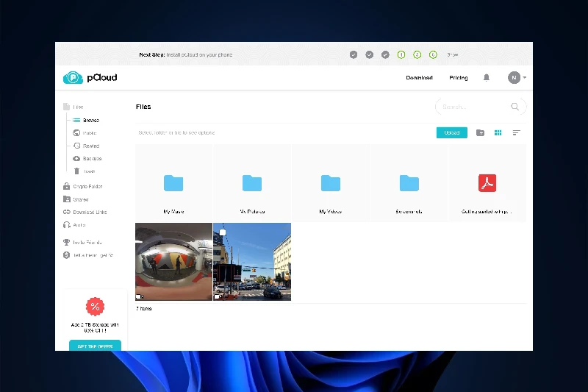Switch to grid view icon
Image resolution: width=588 pixels, height=392 pixels.
(x=498, y=133)
